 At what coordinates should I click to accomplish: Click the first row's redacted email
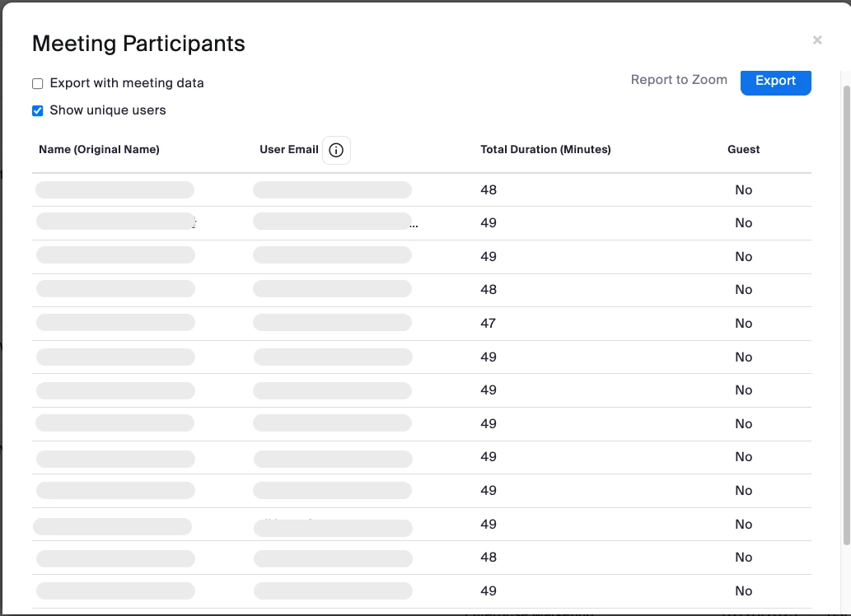point(332,190)
